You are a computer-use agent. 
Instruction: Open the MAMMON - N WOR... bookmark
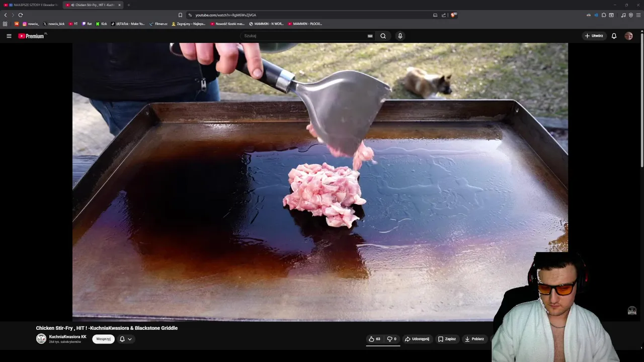tap(267, 24)
